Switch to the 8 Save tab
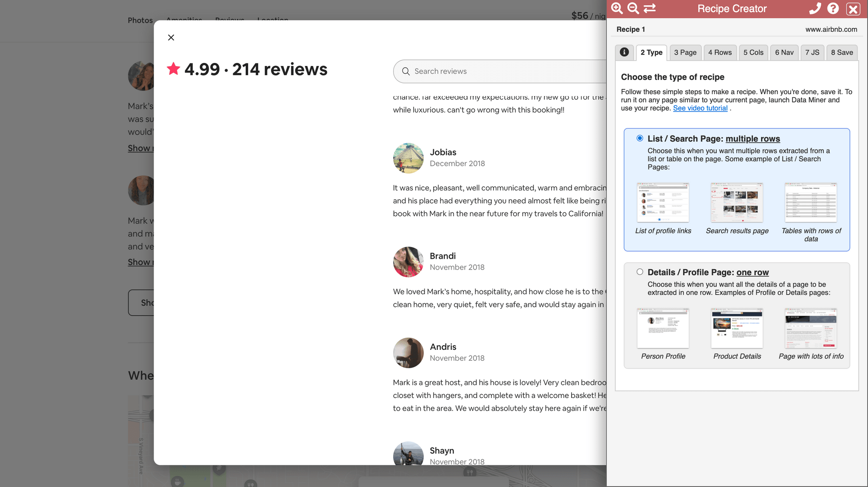 (842, 52)
